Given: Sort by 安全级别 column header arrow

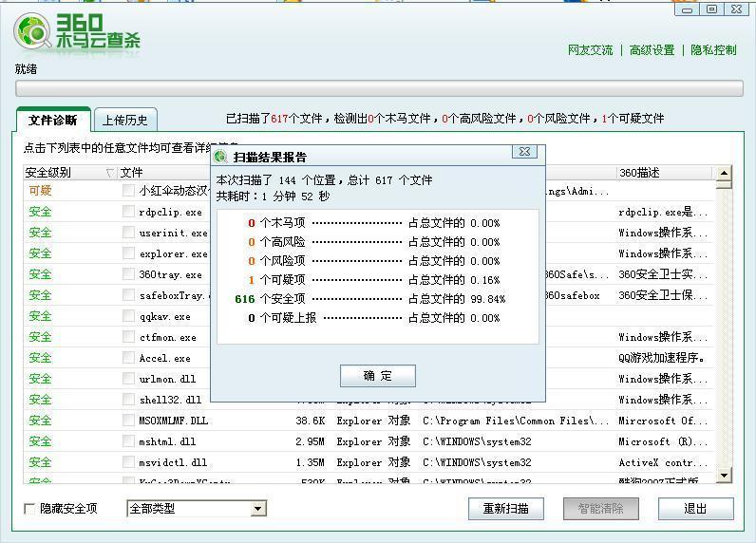Looking at the screenshot, I should [x=110, y=173].
